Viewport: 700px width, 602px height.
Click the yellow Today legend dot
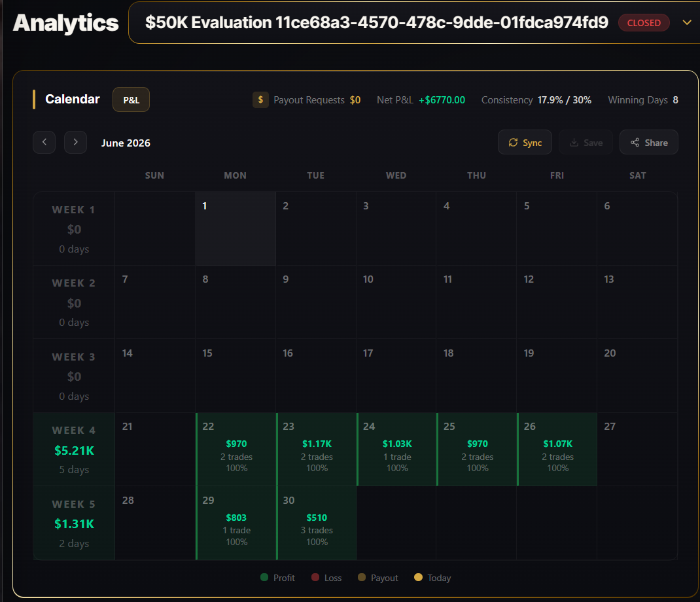(418, 577)
